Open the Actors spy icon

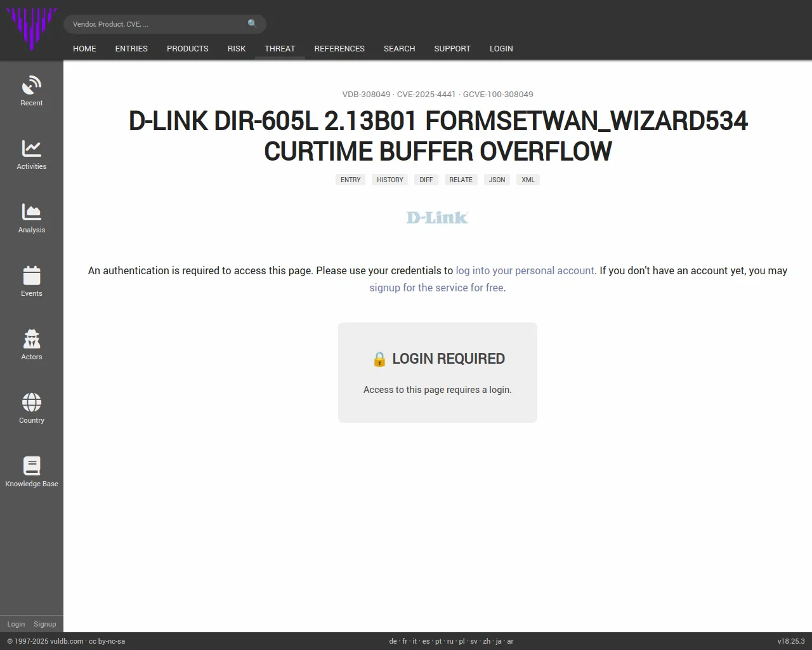[32, 339]
